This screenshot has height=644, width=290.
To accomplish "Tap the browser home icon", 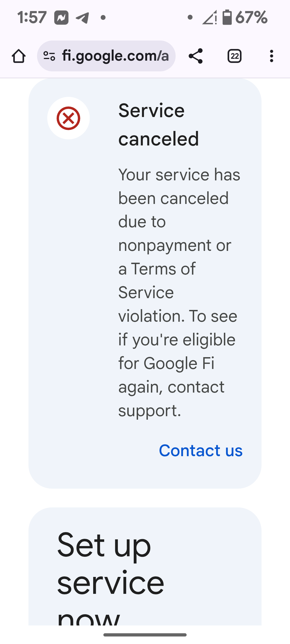I will [x=19, y=56].
